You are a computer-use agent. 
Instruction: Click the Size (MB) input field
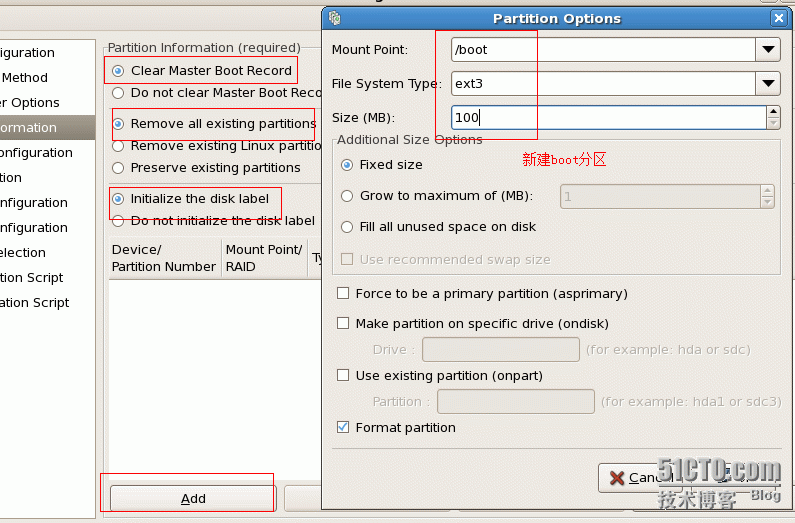pos(607,118)
